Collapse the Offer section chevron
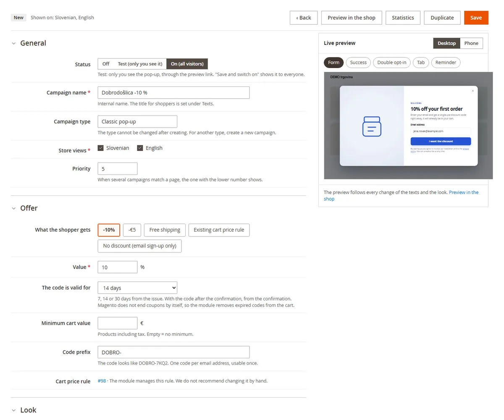This screenshot has width=504, height=420. (x=14, y=208)
